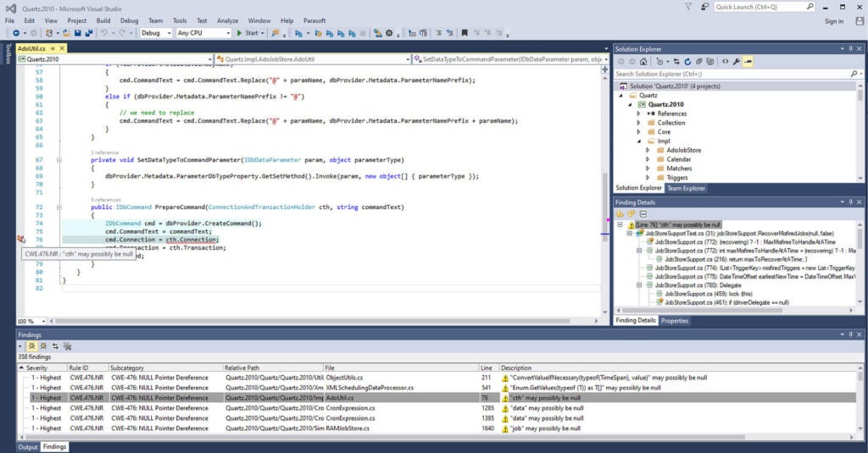The image size is (868, 453).
Task: Toggle first highlighted filter icon in Findings toolbar
Action: click(x=31, y=345)
